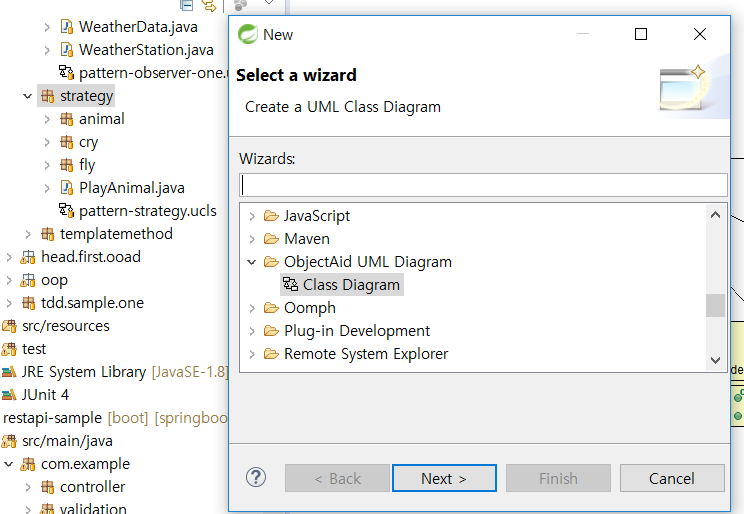
Task: Expand the Plug-in Development category
Action: pyautogui.click(x=251, y=331)
